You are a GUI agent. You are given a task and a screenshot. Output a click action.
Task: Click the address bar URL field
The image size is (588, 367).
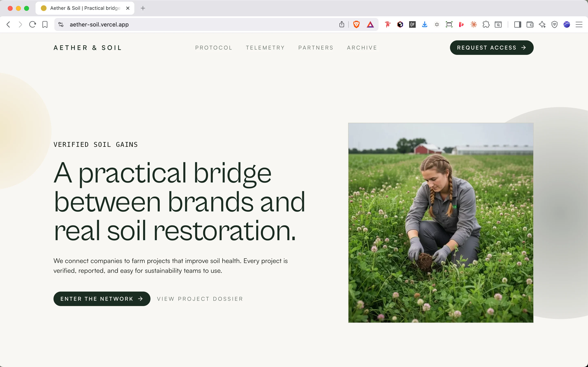[194, 24]
